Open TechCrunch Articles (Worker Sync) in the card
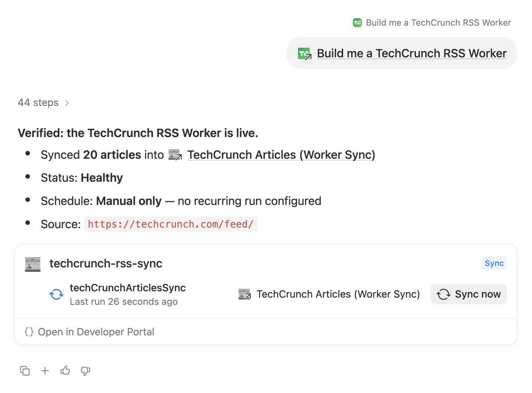The height and width of the screenshot is (393, 532). coord(338,294)
